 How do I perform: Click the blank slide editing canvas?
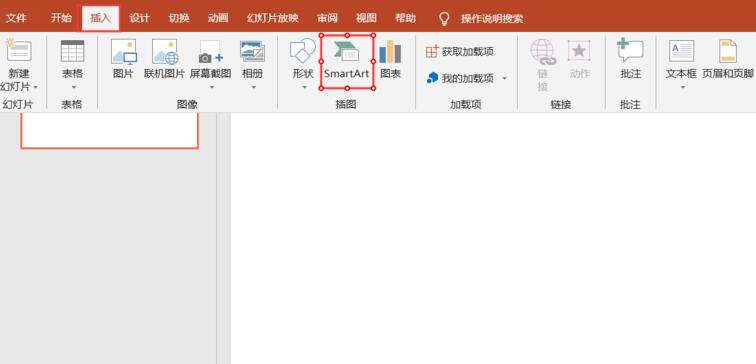tap(493, 239)
